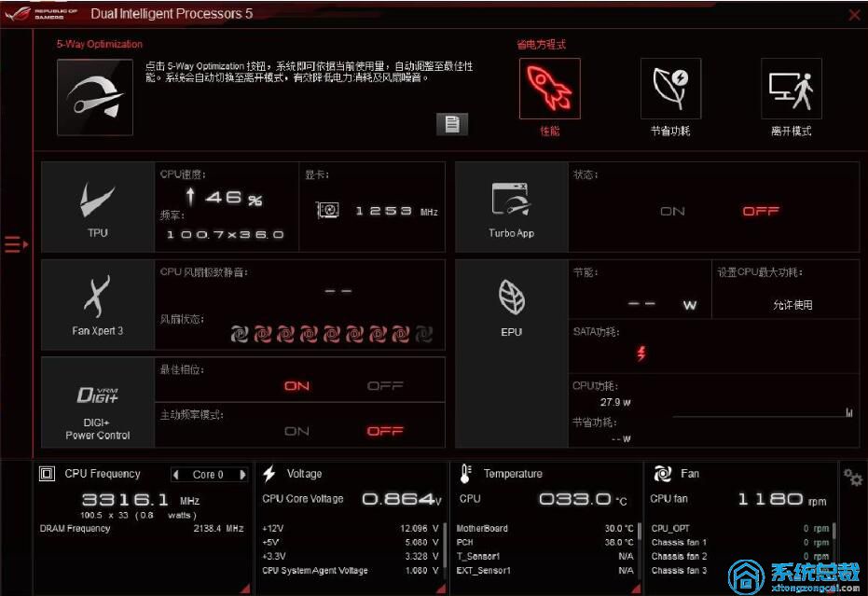This screenshot has width=868, height=596.
Task: Click the Fan list scrollbar
Action: click(x=834, y=531)
